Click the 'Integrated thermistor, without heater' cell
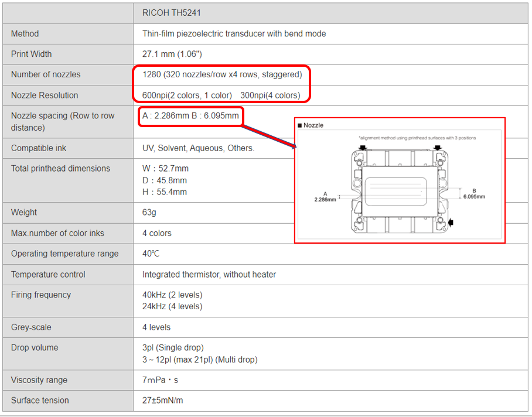The height and width of the screenshot is (417, 532). coord(209,274)
